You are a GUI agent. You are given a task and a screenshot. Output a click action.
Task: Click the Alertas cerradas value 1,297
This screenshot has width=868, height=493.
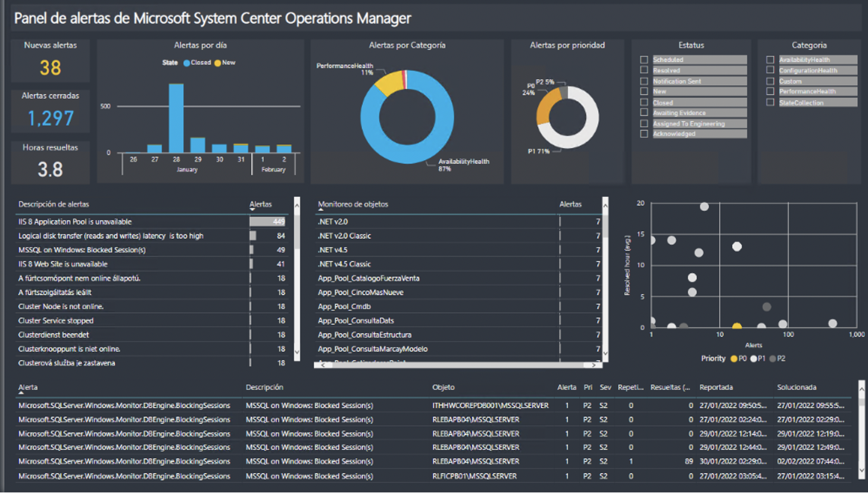coord(51,118)
